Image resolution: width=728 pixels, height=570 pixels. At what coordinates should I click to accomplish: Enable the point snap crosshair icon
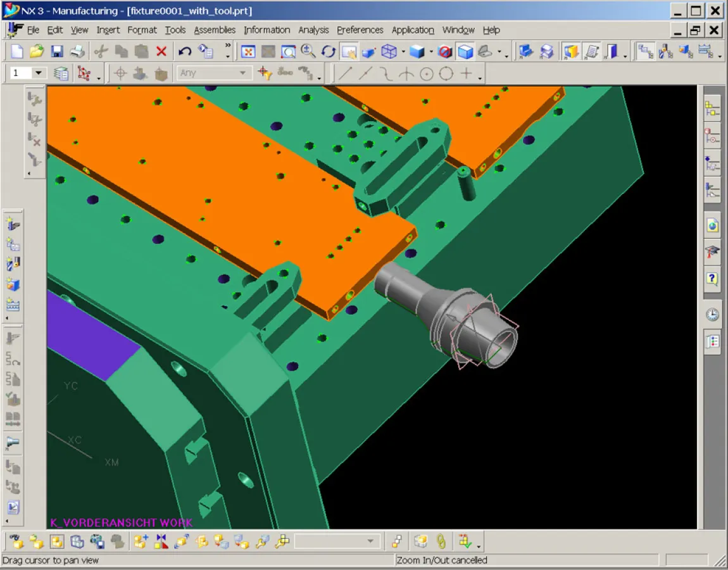(120, 73)
